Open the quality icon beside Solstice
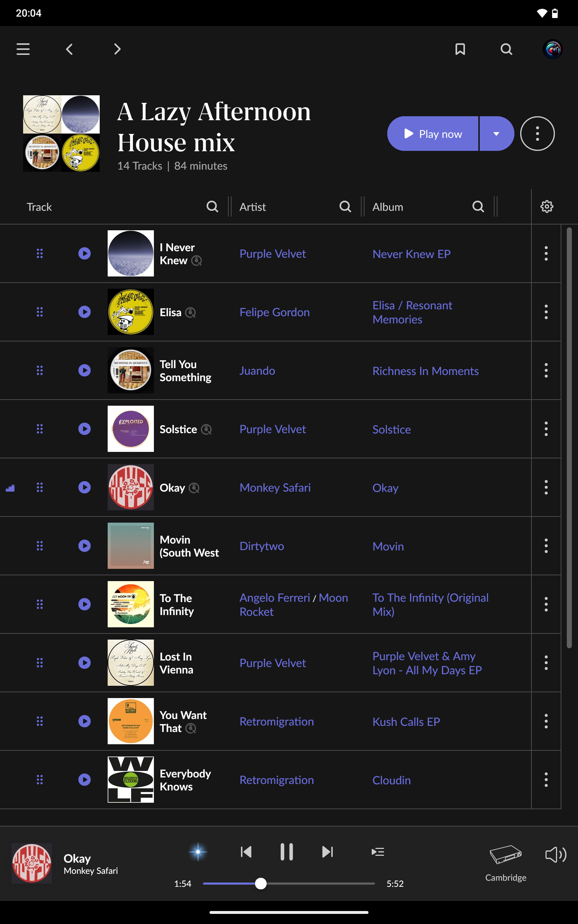 tap(206, 430)
